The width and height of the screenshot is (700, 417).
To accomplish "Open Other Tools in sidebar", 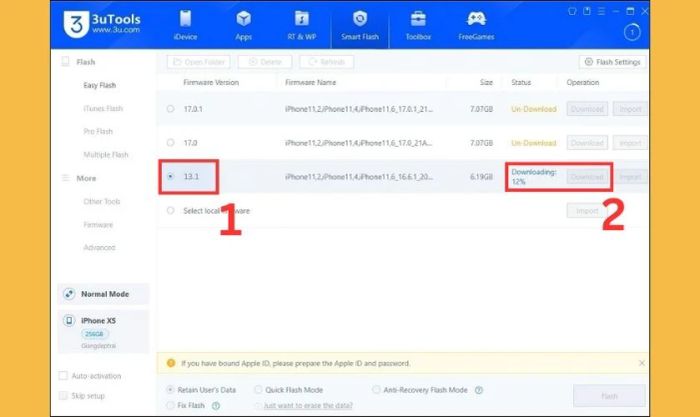I will click(x=102, y=201).
